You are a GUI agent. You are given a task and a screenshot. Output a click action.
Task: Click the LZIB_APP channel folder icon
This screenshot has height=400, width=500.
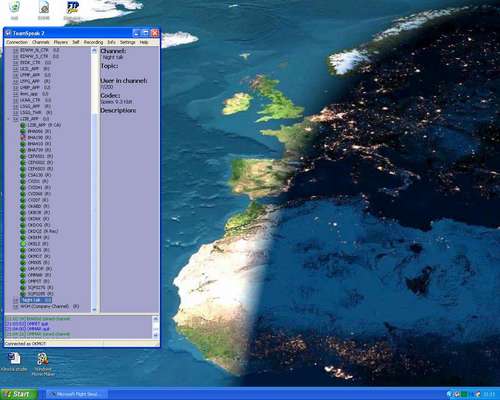16,119
